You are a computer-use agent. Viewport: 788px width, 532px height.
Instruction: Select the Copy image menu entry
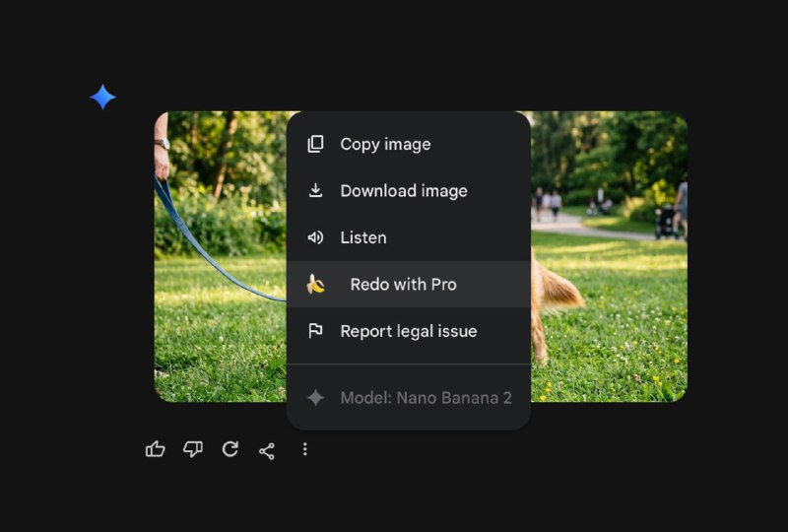385,144
